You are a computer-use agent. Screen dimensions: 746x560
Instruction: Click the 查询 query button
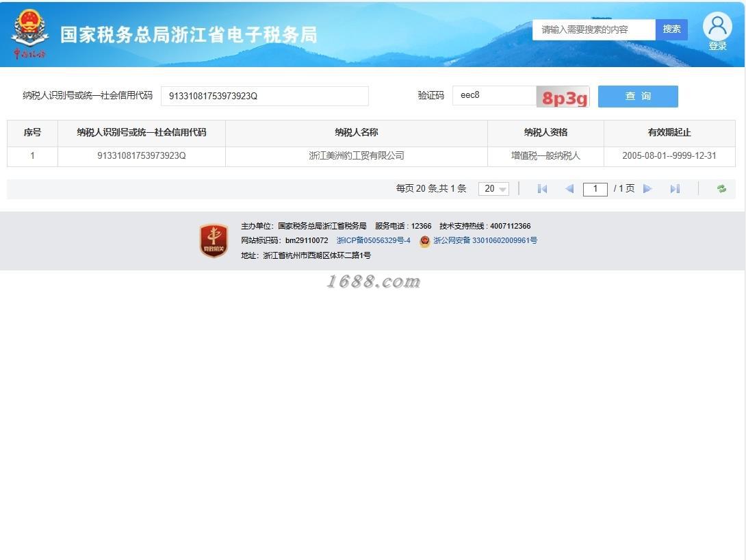638,96
